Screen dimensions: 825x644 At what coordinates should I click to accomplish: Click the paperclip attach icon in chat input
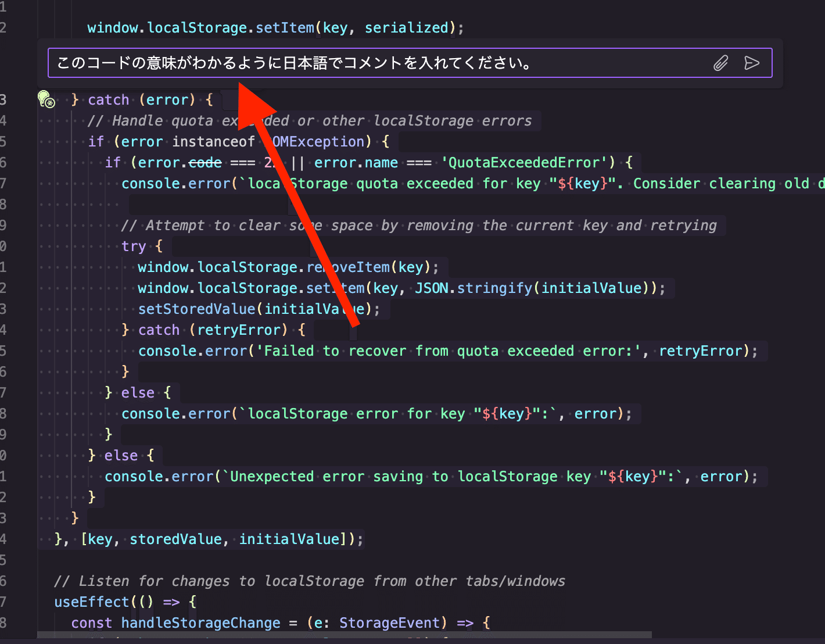(720, 63)
